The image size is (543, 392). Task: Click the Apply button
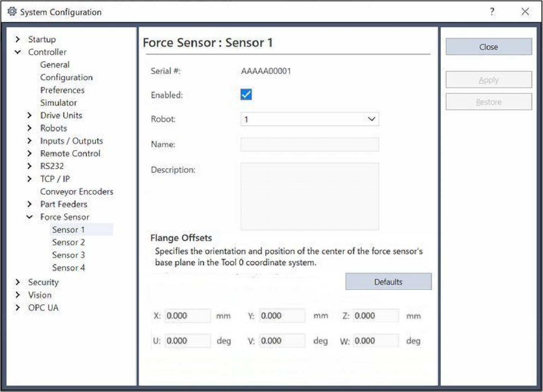tap(489, 80)
